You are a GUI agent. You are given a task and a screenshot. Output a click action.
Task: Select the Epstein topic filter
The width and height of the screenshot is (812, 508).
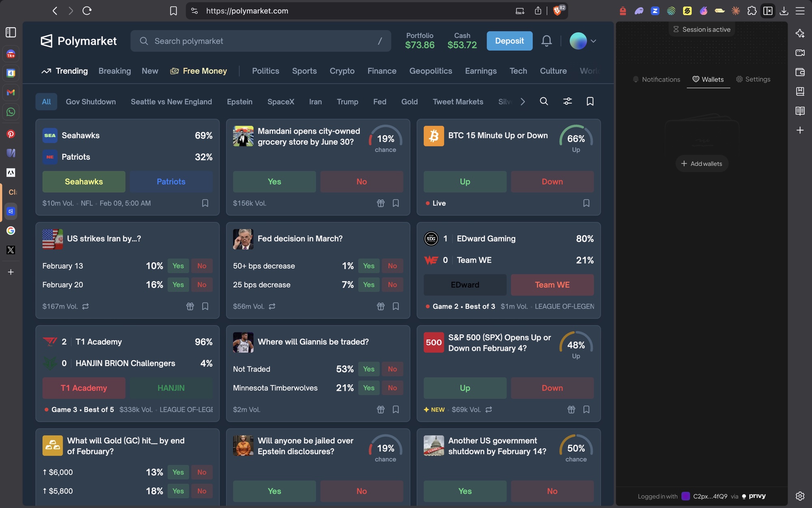[240, 102]
